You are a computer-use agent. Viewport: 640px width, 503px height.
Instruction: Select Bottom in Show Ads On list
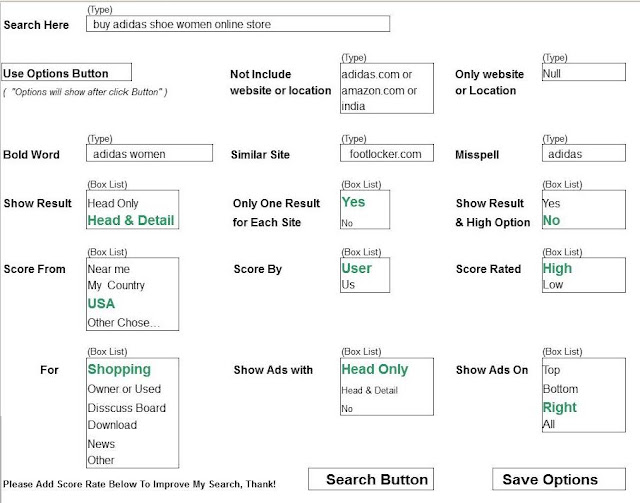[560, 389]
